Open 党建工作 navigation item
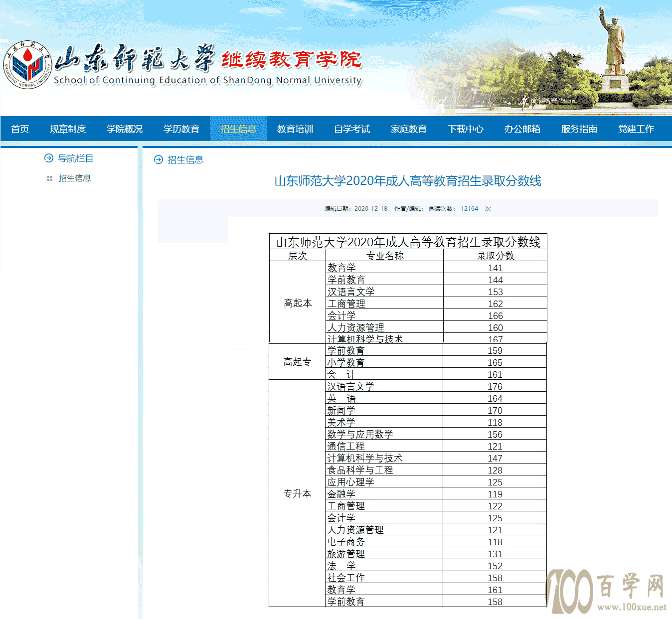 (x=636, y=129)
